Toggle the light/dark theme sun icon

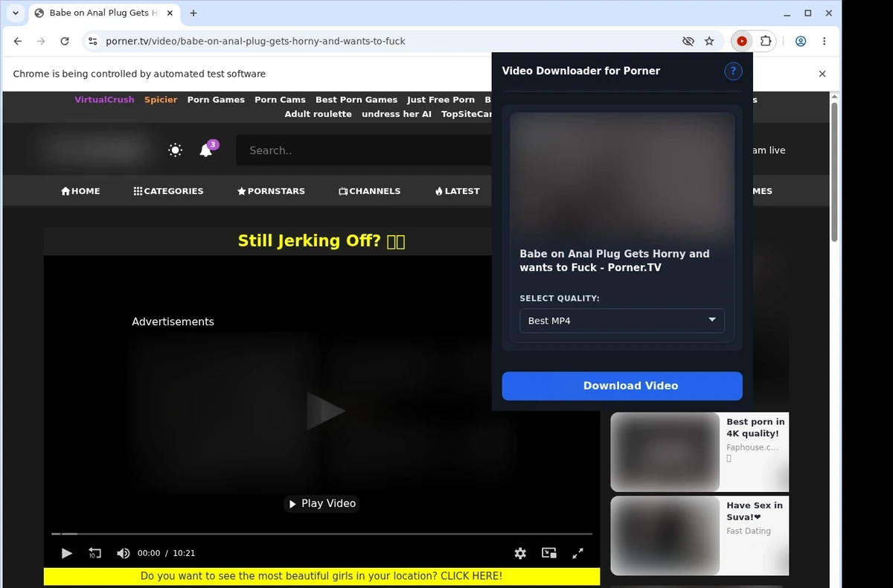176,150
